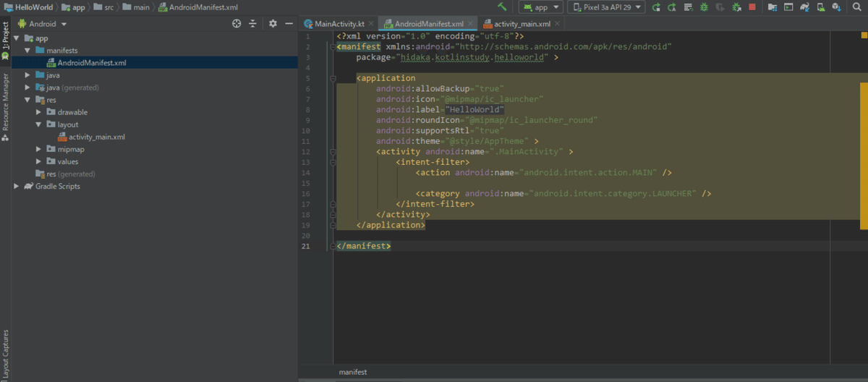Click the scroll-from-source target icon
The height and width of the screenshot is (382, 868).
(237, 23)
